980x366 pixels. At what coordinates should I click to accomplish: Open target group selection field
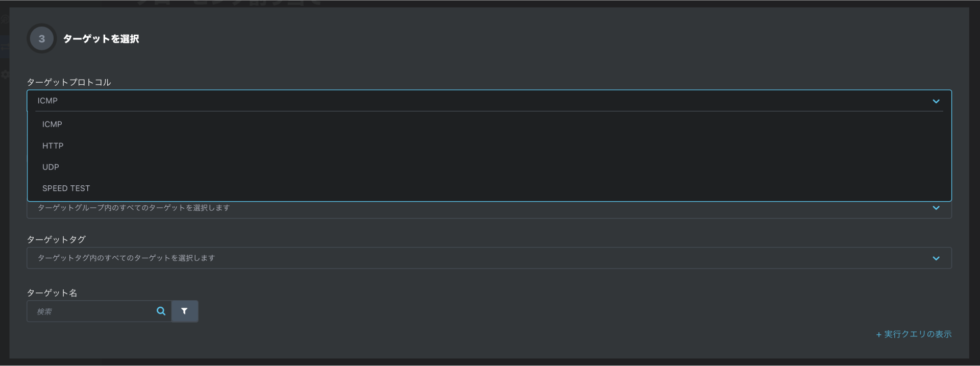[489, 209]
